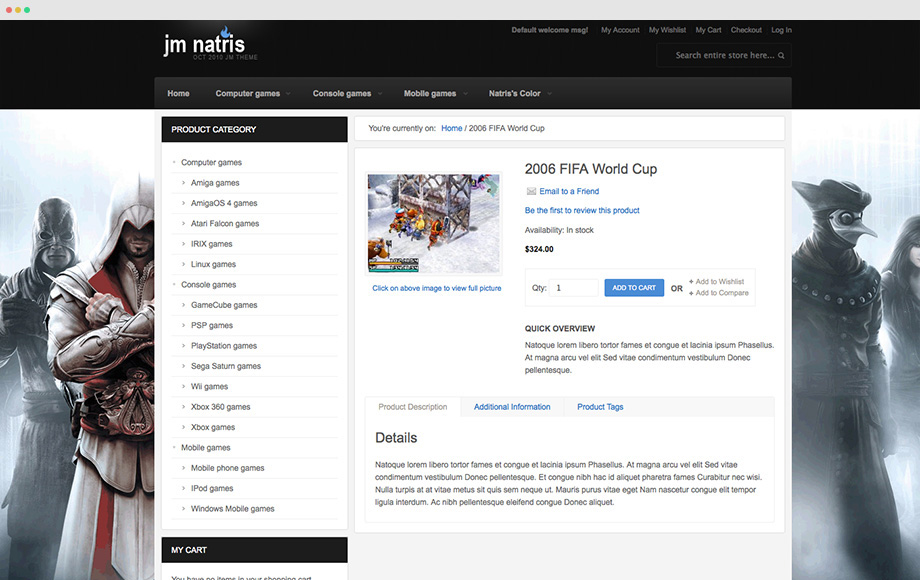This screenshot has height=580, width=920.
Task: Select Xbox games category
Action: pos(213,428)
